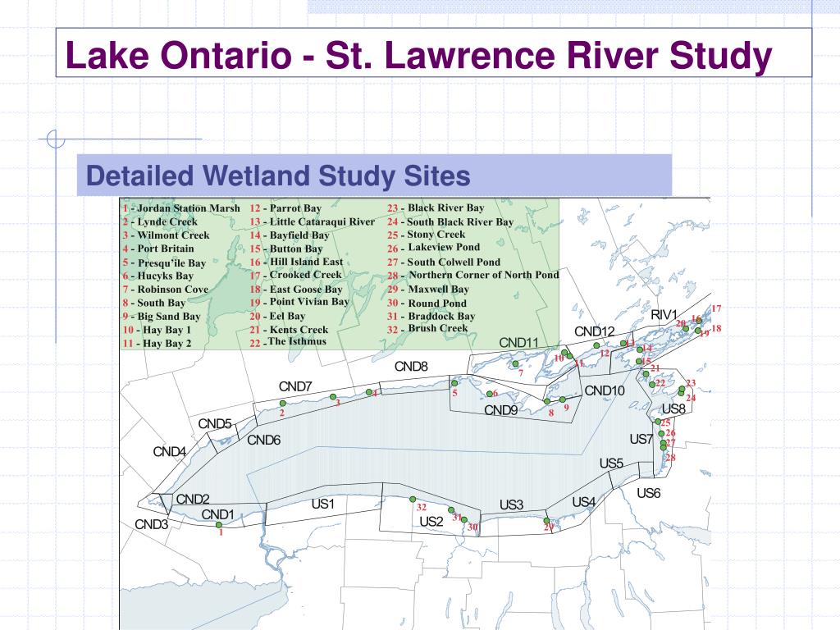Select legend entry '8 - South Bay'
The image size is (840, 630).
(x=153, y=303)
